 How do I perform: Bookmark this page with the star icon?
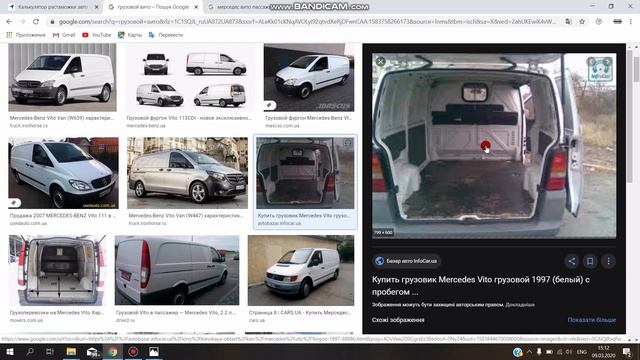[x=582, y=22]
